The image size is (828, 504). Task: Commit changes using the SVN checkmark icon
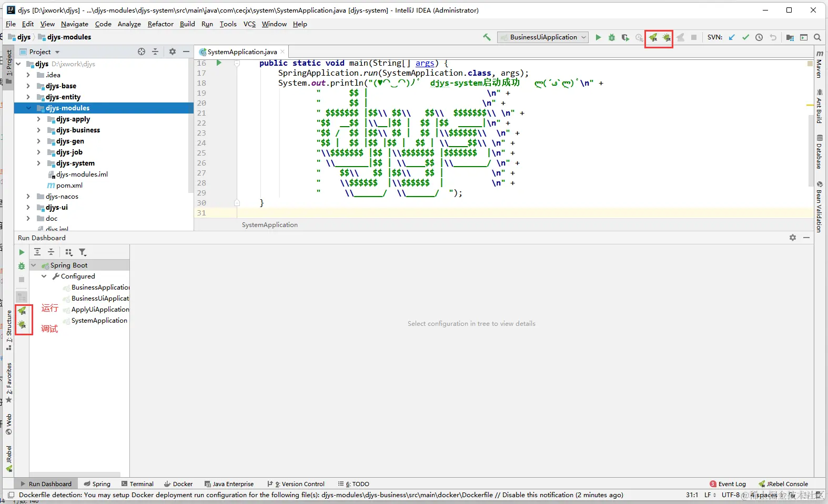745,37
